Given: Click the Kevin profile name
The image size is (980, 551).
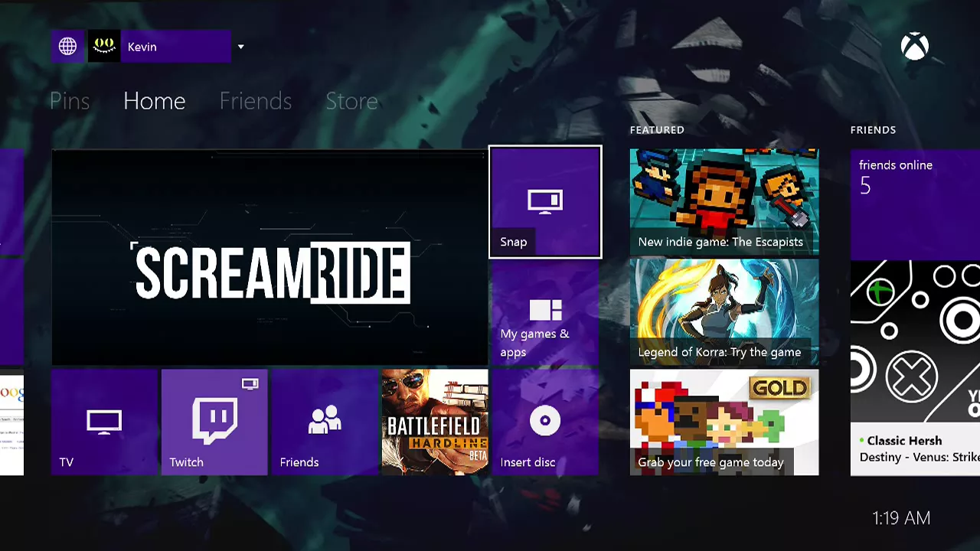Looking at the screenshot, I should tap(142, 47).
